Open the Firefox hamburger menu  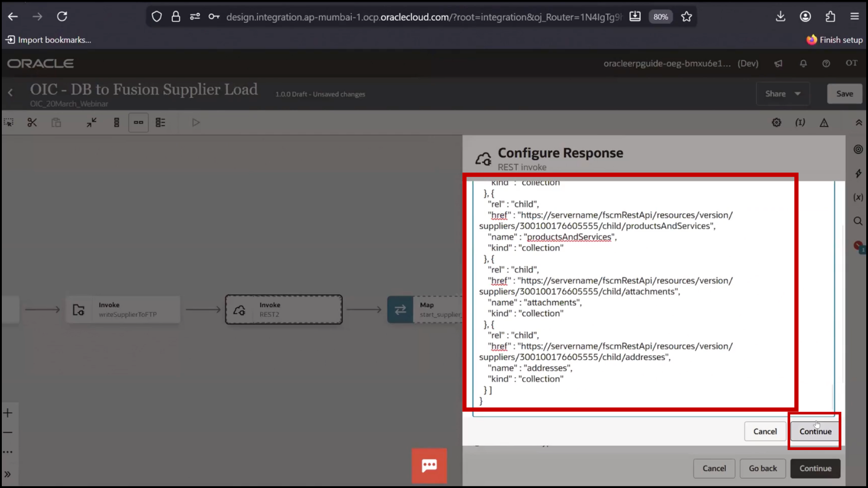854,17
